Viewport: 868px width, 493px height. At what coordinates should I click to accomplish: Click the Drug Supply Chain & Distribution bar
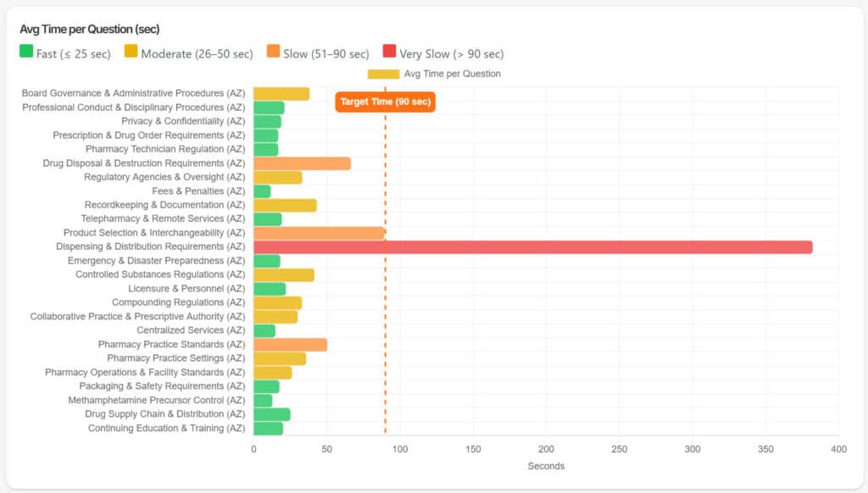(272, 414)
